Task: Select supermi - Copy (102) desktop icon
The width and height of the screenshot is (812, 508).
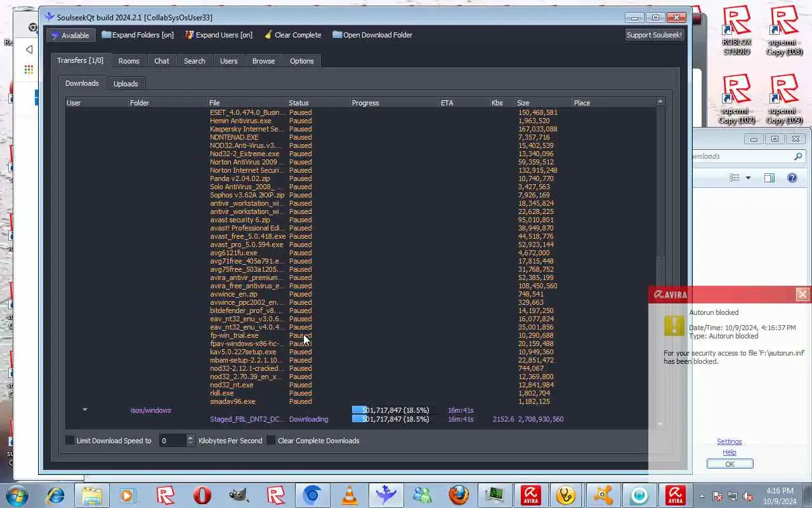Action: coord(737,100)
